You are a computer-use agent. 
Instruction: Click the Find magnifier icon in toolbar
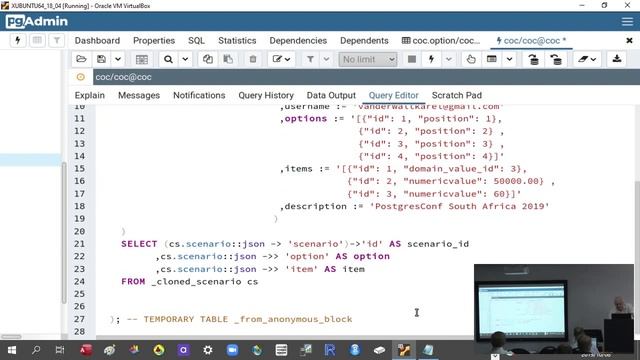point(168,59)
